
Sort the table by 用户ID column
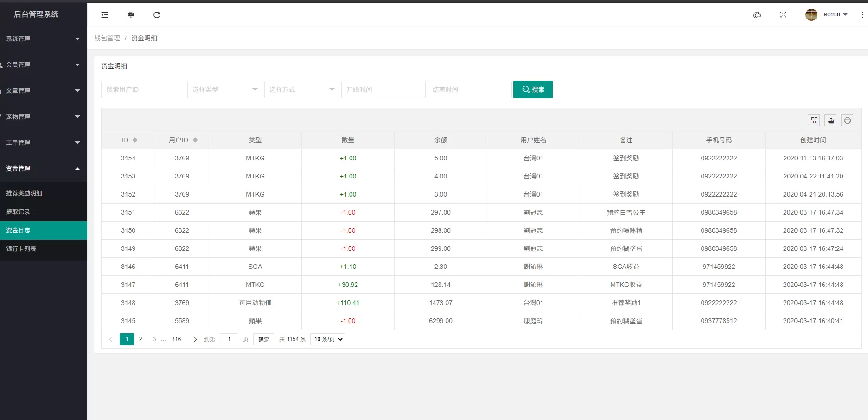[181, 140]
